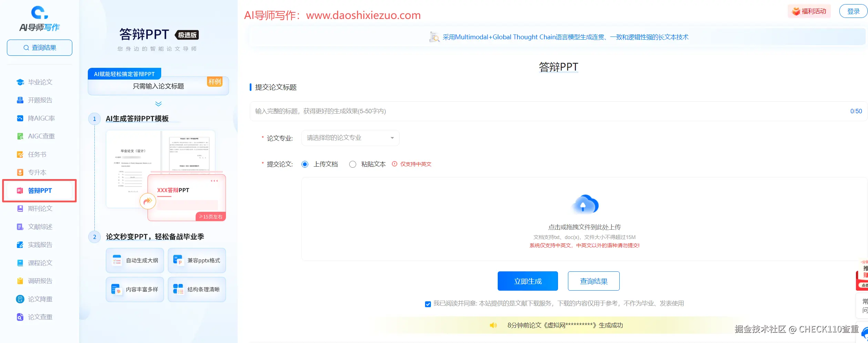Select the 粘贴文本 radio button

point(353,164)
